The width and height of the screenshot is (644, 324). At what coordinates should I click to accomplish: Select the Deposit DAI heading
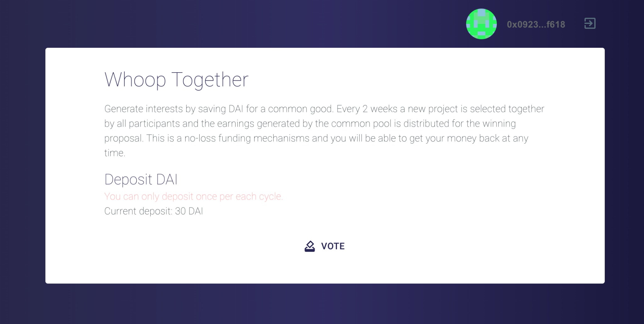(141, 179)
